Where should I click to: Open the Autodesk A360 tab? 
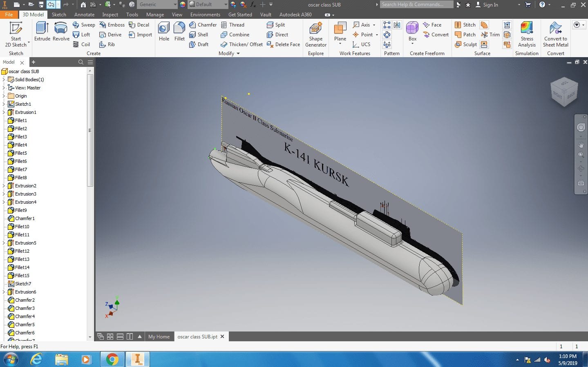pyautogui.click(x=295, y=14)
